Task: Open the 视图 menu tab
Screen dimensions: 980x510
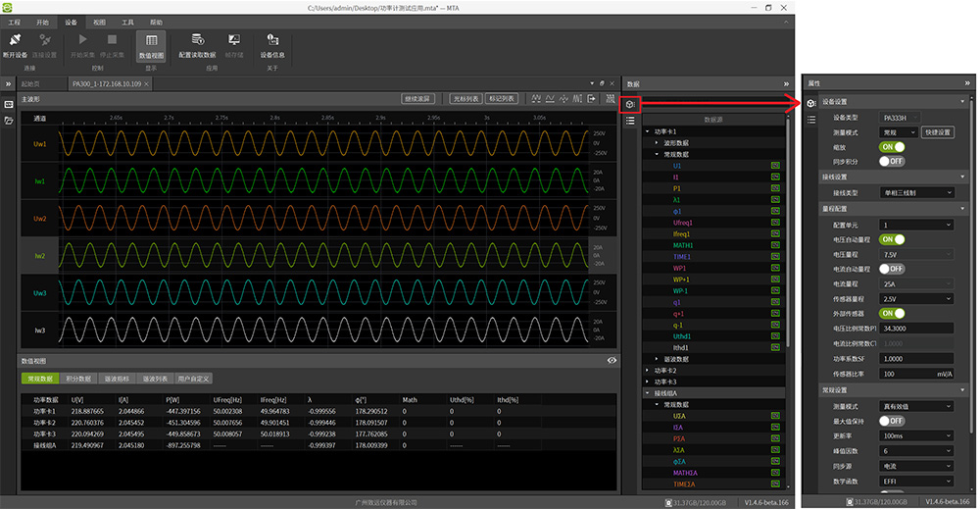Action: coord(99,21)
